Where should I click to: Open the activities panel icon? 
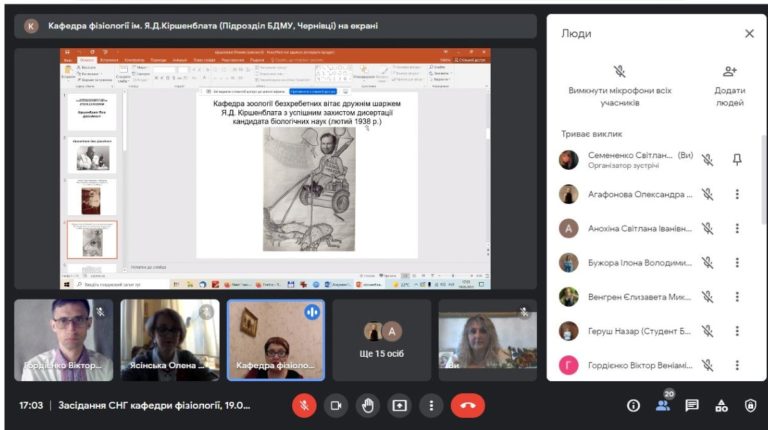[x=721, y=405]
